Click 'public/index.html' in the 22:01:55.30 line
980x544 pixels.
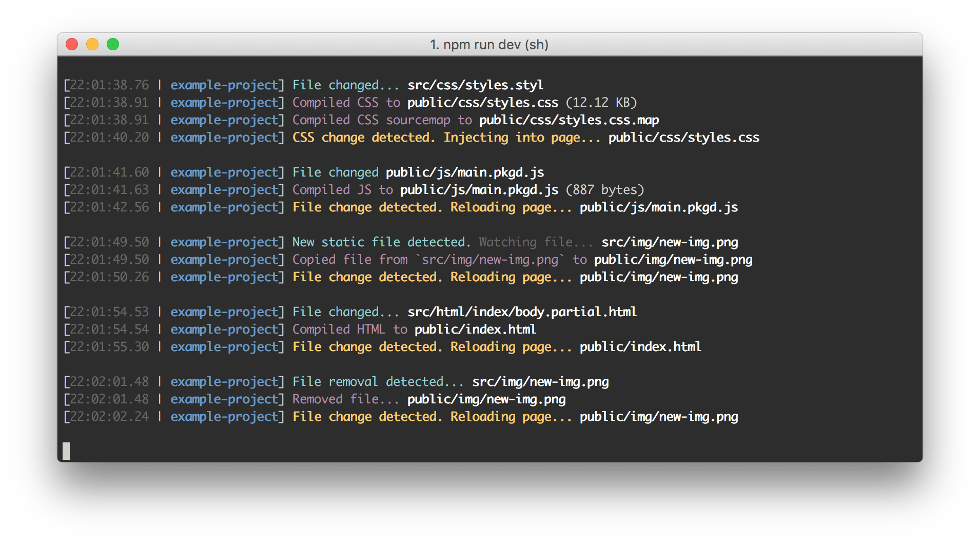640,347
